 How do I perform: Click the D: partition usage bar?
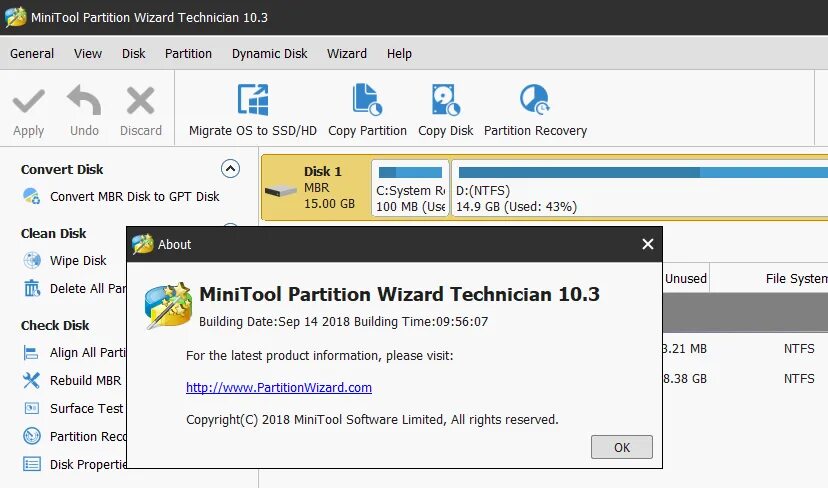(643, 172)
